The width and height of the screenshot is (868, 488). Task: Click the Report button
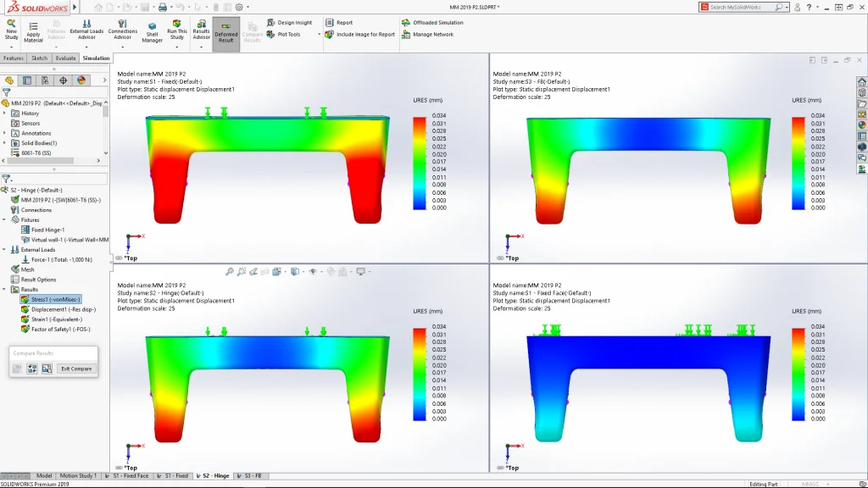coord(344,23)
